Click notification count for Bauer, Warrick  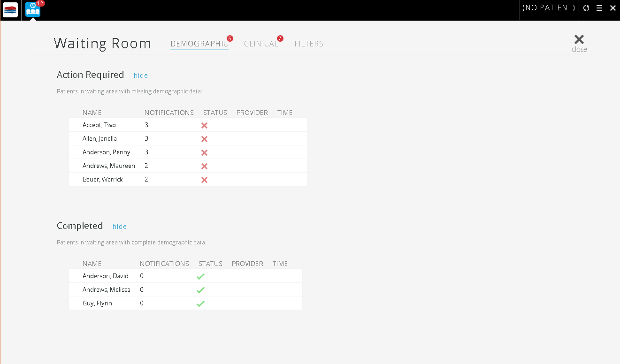[146, 179]
